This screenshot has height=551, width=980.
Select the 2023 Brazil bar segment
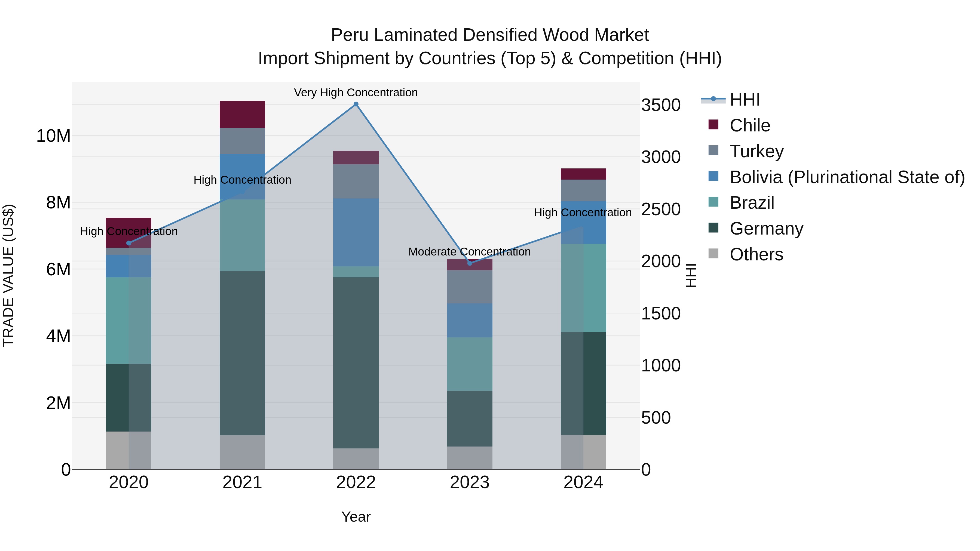click(x=470, y=364)
